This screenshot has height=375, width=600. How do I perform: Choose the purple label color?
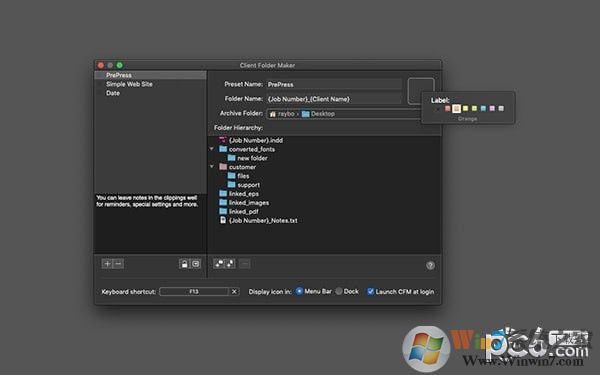click(492, 109)
